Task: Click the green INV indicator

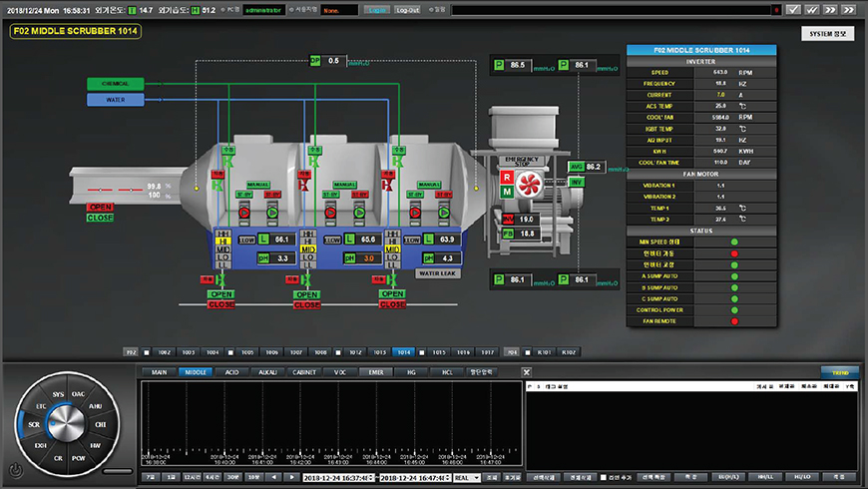Action: tap(576, 183)
